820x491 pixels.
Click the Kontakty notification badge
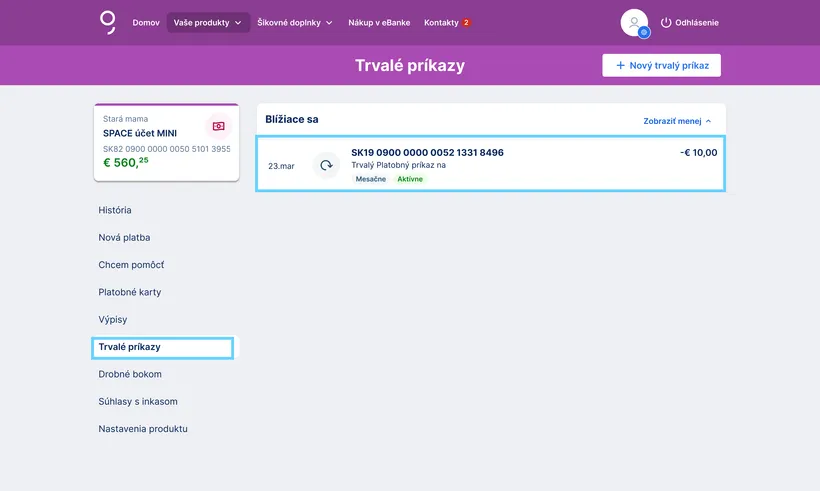[466, 22]
